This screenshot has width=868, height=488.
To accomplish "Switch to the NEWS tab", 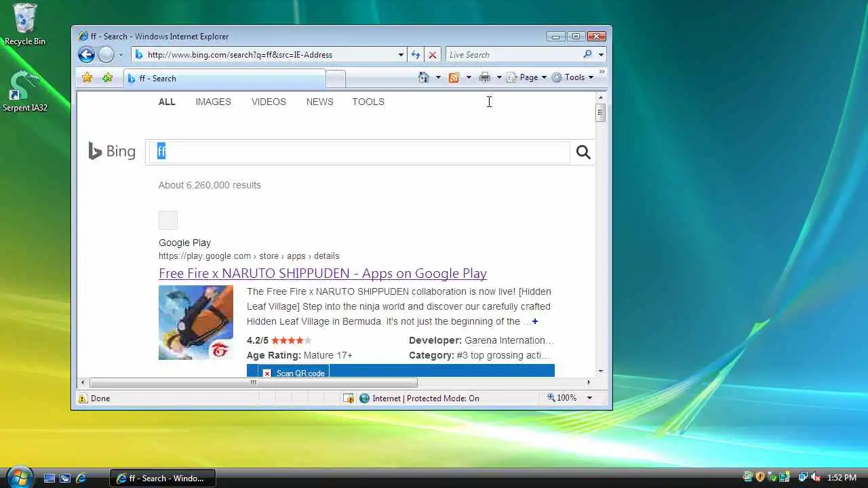I will pyautogui.click(x=319, y=102).
